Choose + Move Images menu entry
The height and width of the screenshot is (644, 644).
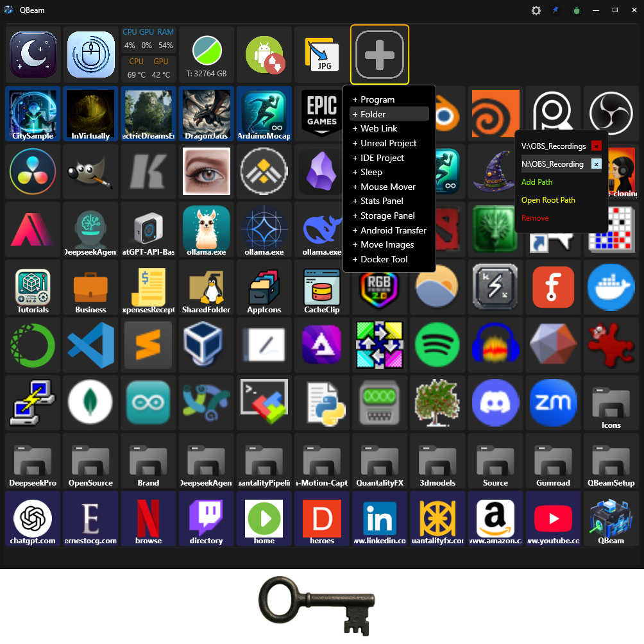click(389, 245)
